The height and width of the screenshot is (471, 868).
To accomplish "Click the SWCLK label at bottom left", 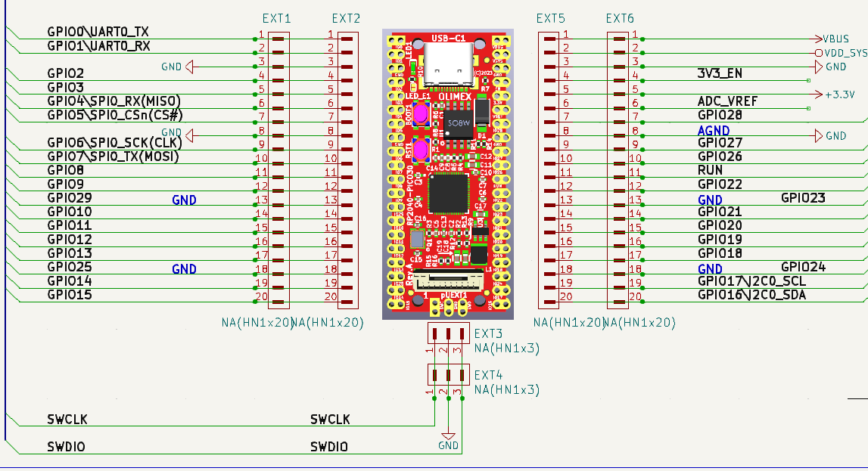I will [x=67, y=418].
